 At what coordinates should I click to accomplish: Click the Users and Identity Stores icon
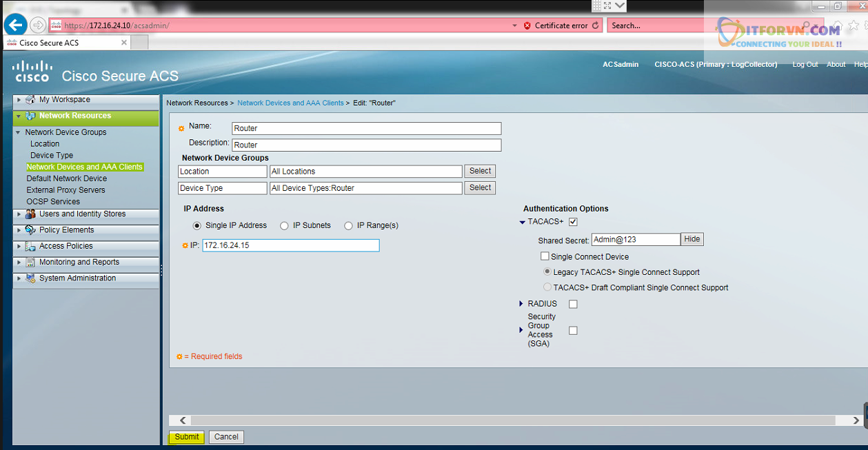(x=30, y=214)
